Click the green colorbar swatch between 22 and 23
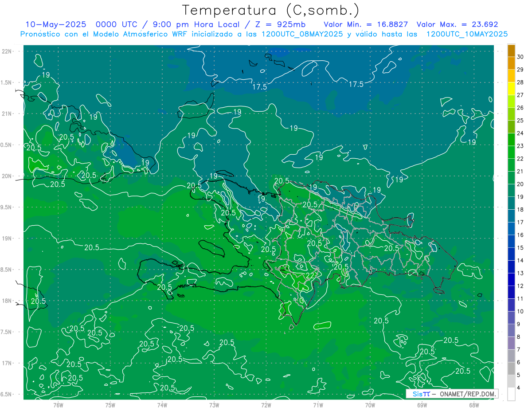This screenshot has height=411, width=532. 511,153
